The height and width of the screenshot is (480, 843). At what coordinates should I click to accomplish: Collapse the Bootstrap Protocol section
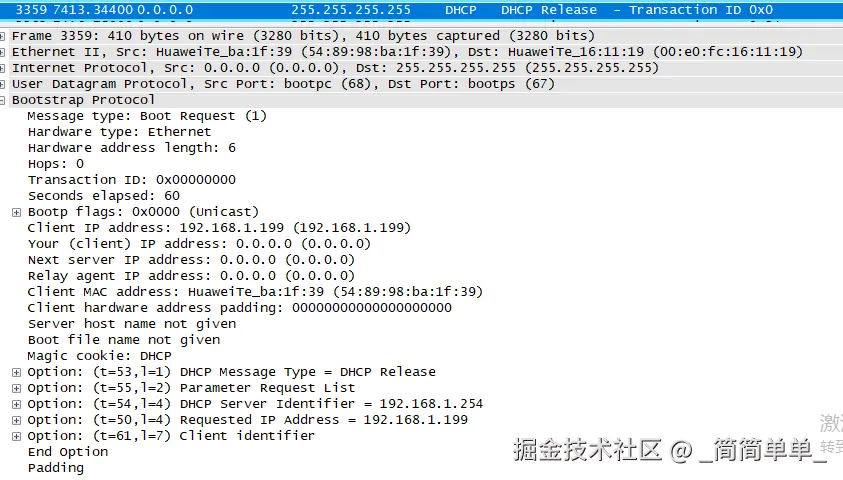point(2,101)
